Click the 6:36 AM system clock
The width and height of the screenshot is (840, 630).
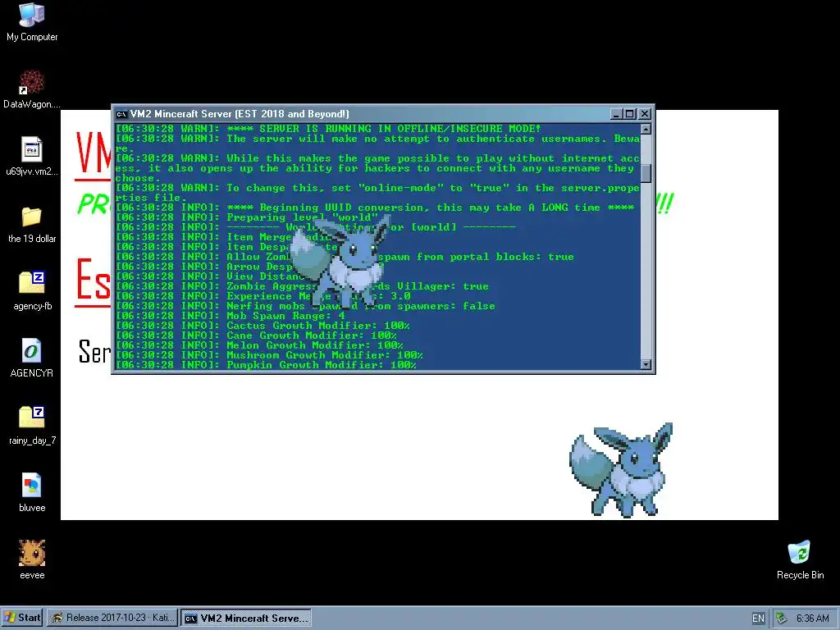point(812,619)
